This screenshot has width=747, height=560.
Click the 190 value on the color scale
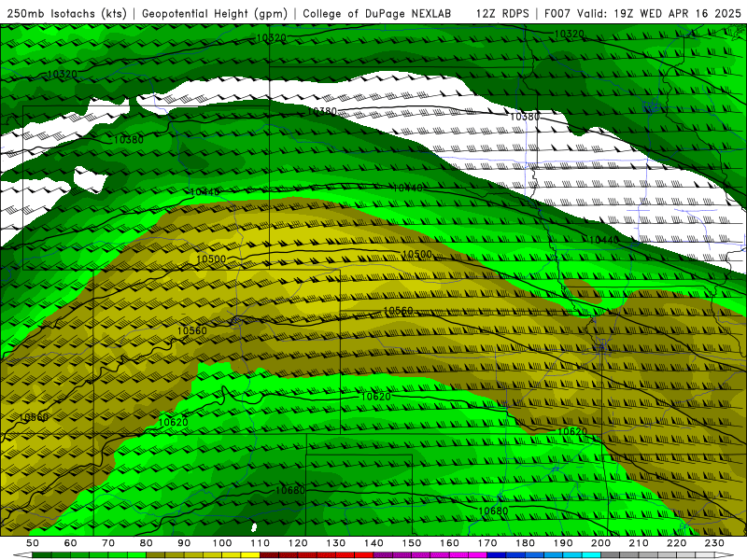pos(563,543)
